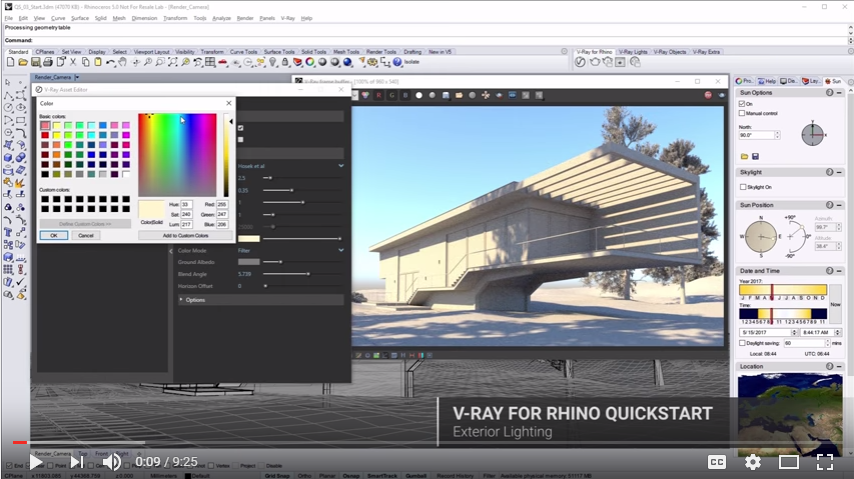854x479 pixels.
Task: Click the Cut scissors icon
Action: pos(73,62)
